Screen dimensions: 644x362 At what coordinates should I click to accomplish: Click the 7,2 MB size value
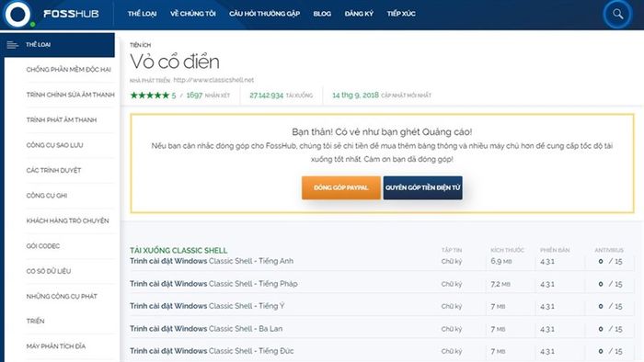[500, 284]
